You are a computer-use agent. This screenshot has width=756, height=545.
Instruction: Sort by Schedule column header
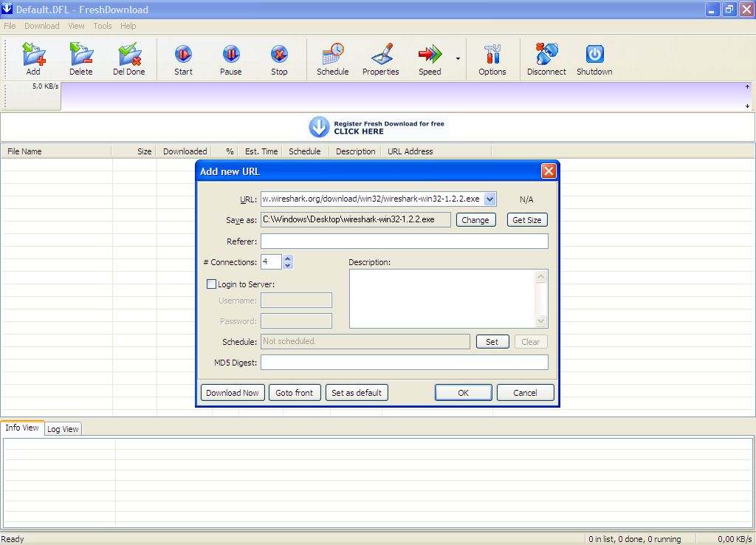[x=306, y=151]
